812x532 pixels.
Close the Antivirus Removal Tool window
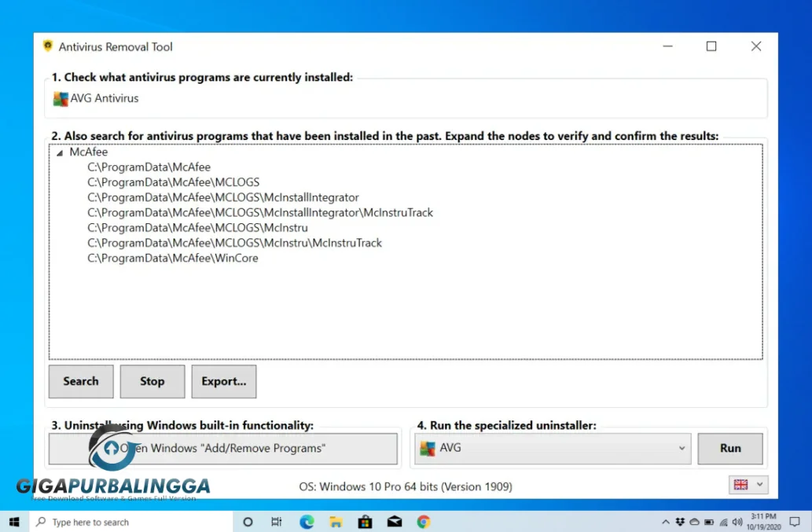pyautogui.click(x=756, y=46)
